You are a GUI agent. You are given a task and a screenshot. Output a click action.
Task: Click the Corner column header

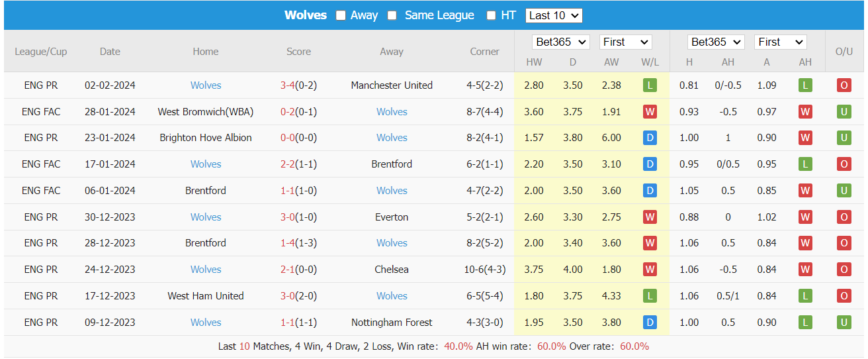pos(485,52)
